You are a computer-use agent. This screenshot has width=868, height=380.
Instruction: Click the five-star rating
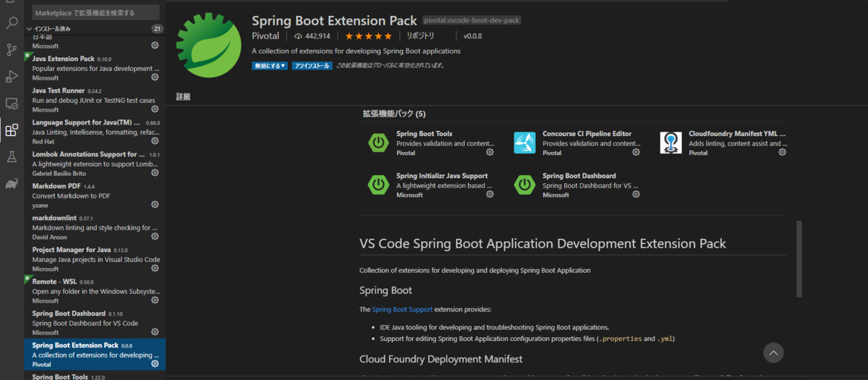[369, 35]
